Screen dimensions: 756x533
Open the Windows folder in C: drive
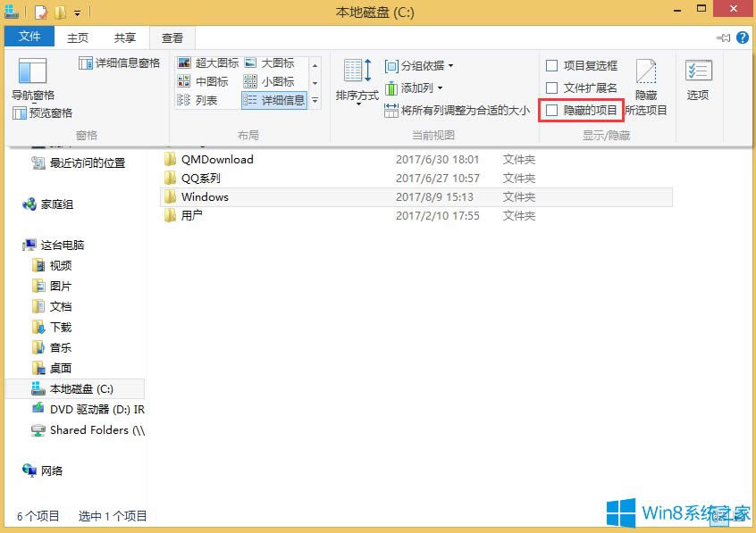(205, 196)
